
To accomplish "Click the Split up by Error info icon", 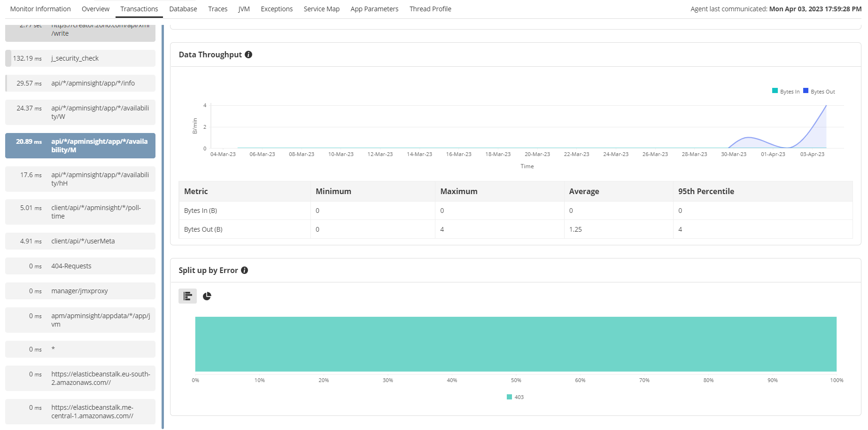I will (244, 270).
